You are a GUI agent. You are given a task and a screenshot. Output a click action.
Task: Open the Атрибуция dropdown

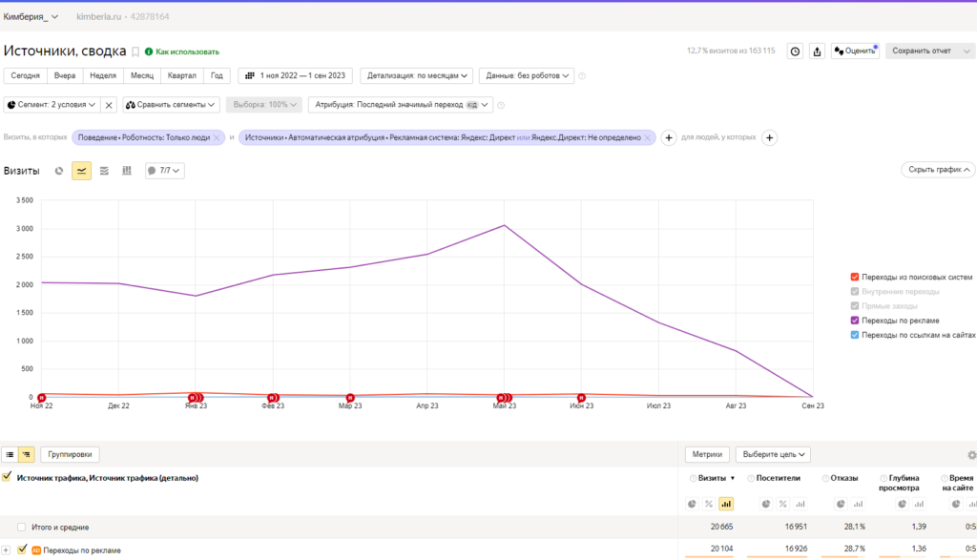(x=401, y=105)
